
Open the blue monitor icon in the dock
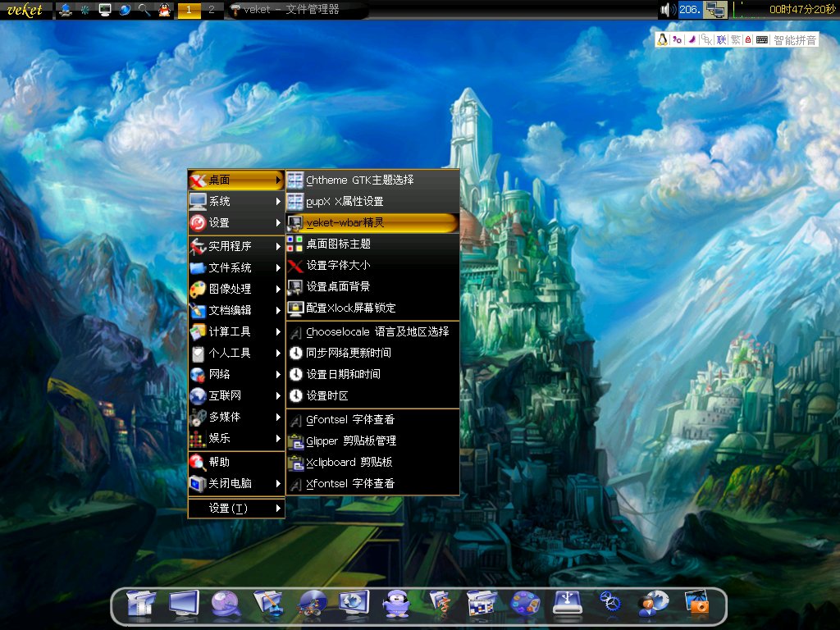[184, 605]
